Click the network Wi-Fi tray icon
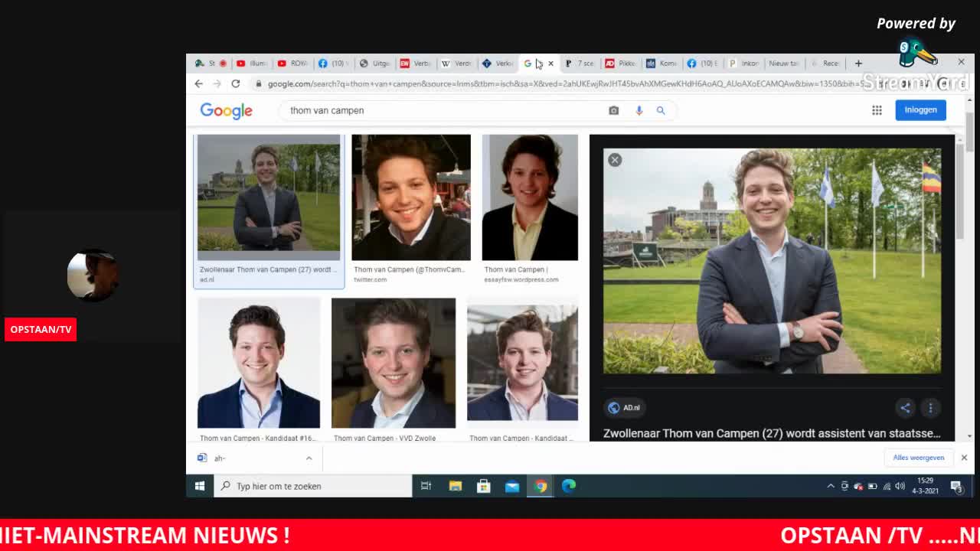 click(x=887, y=486)
